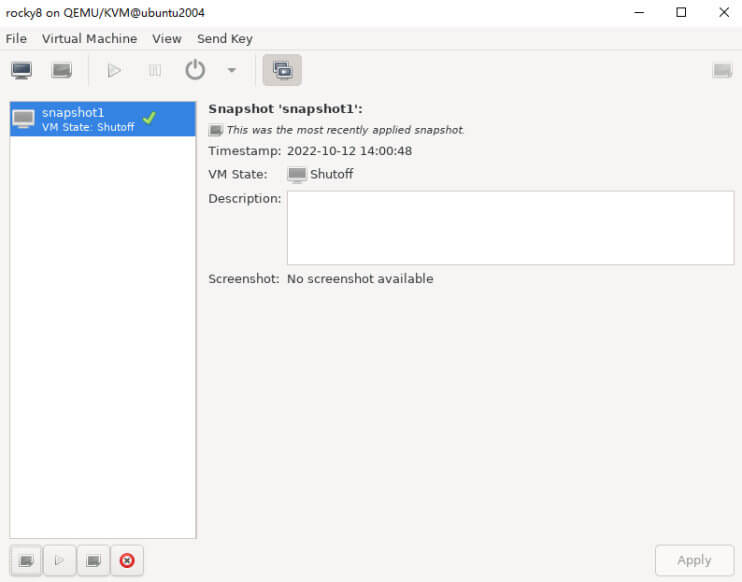This screenshot has width=742, height=582.
Task: Refresh the snapshot list
Action: click(93, 561)
